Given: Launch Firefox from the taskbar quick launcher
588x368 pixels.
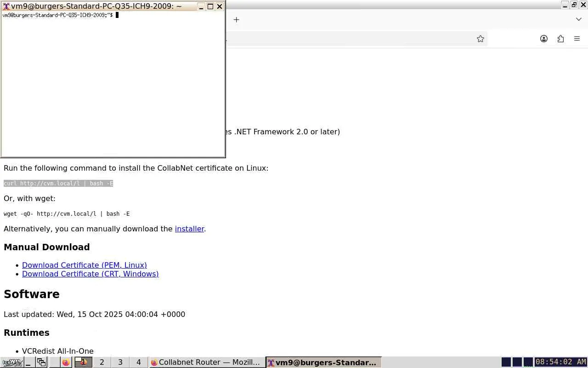Looking at the screenshot, I should click(66, 362).
